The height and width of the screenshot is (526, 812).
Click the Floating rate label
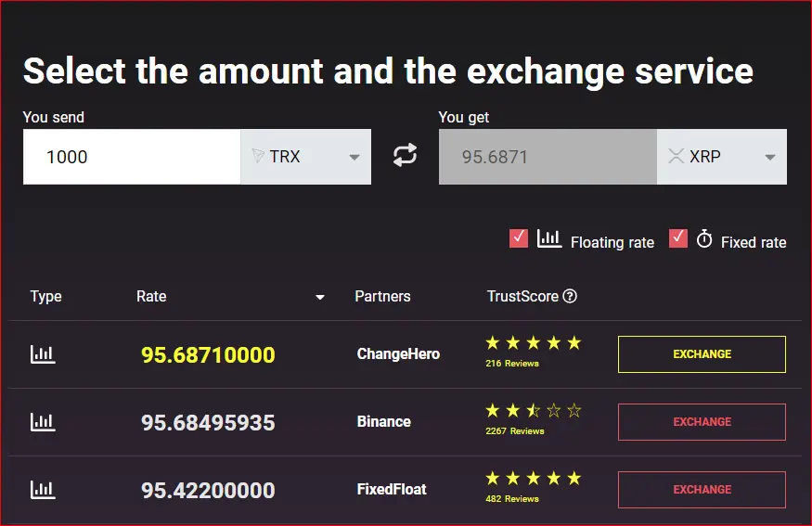tap(612, 242)
